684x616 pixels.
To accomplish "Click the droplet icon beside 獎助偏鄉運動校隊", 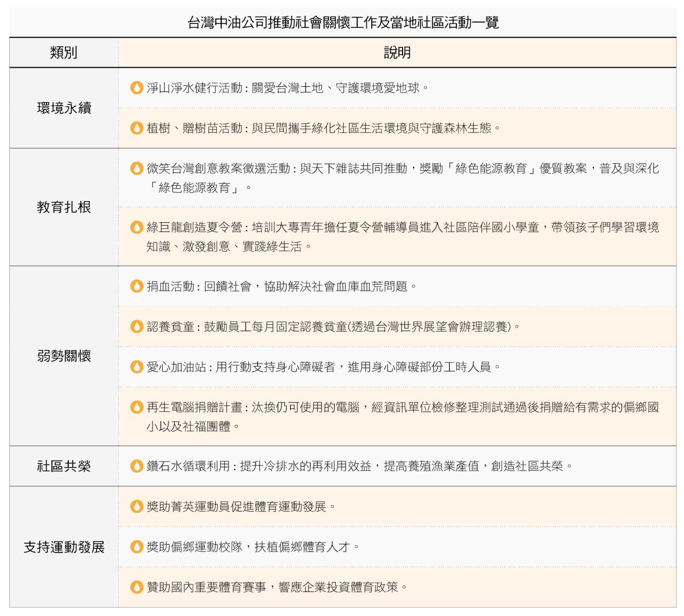I will (x=137, y=547).
